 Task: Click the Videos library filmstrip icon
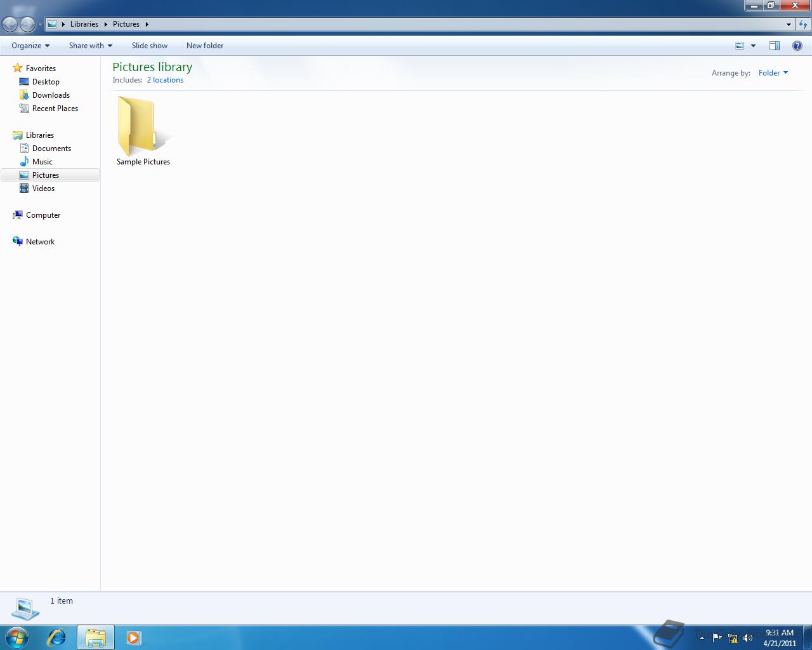point(24,189)
